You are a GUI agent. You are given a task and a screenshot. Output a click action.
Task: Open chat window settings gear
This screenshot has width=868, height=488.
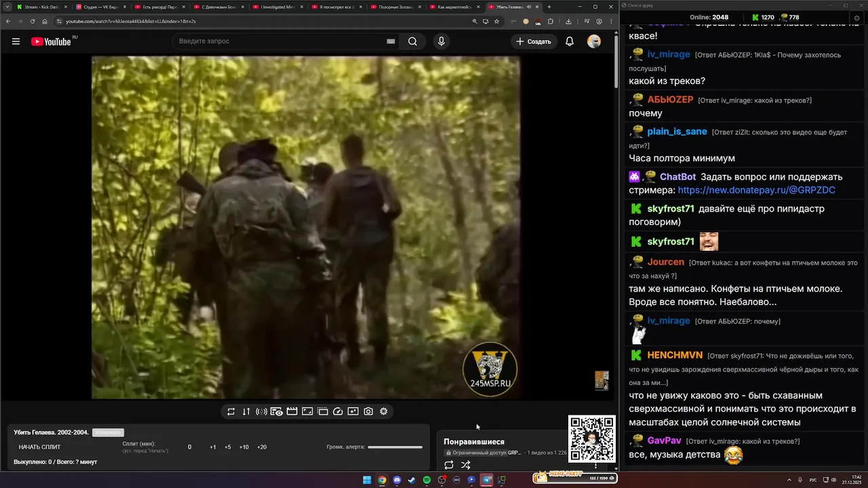(x=855, y=17)
